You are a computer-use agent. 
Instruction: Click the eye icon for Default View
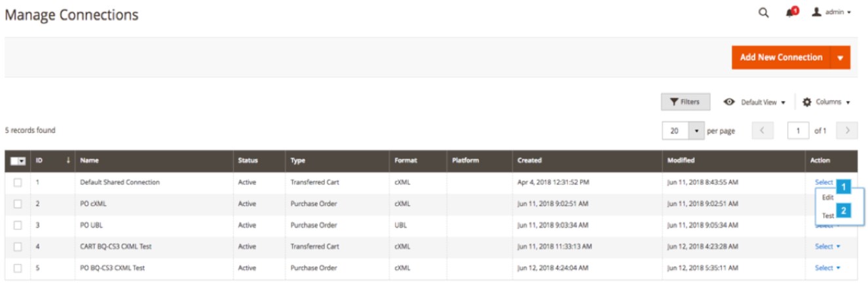point(728,102)
